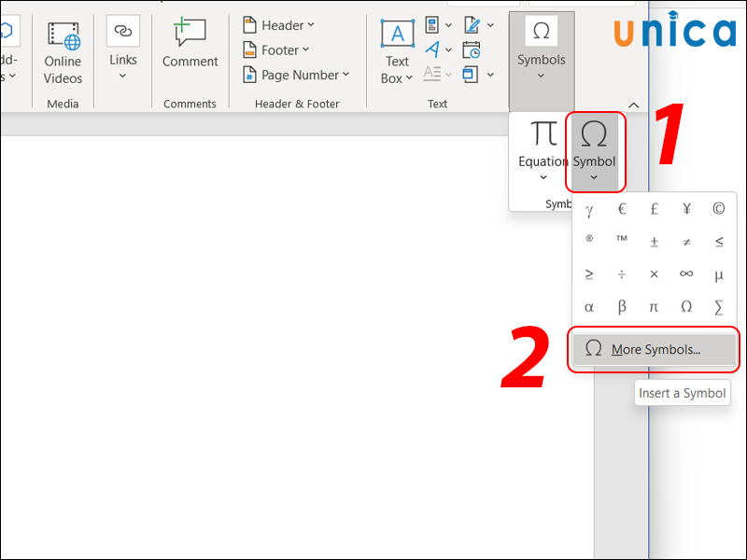Viewport: 747px width, 560px height.
Task: Insert the euro € symbol
Action: pos(622,209)
